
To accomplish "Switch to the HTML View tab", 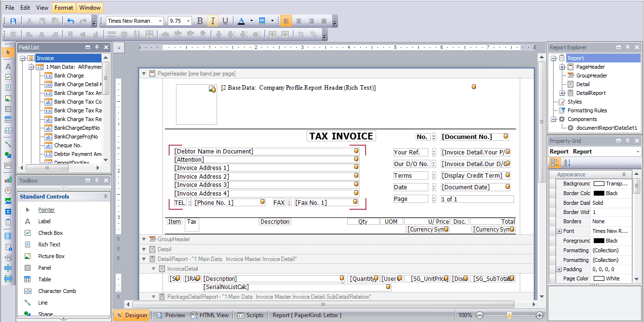I will (x=210, y=315).
